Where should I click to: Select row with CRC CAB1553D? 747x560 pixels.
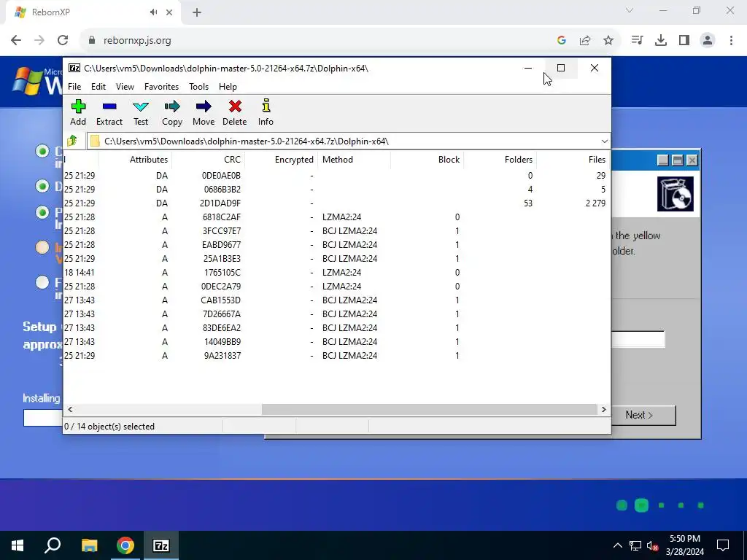coord(336,300)
